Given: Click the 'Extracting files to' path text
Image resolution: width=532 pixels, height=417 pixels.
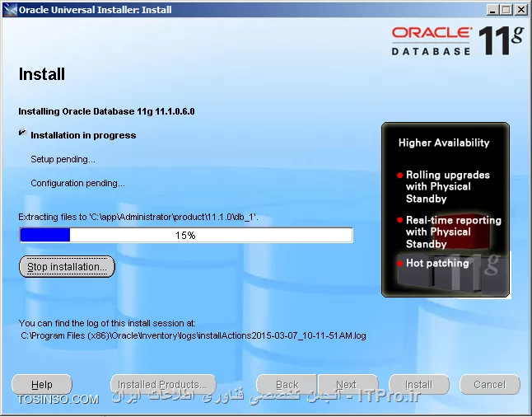Looking at the screenshot, I should (138, 217).
